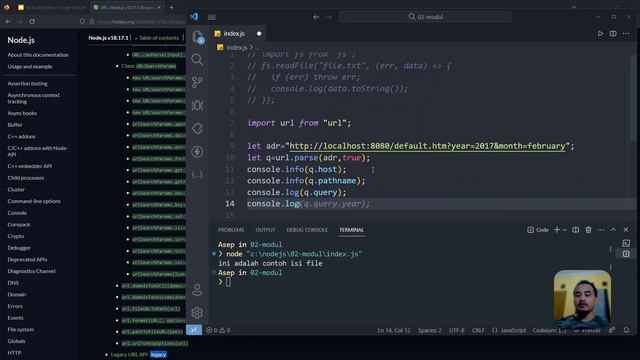
Task: Maximize the terminal panel with chevron up
Action: pyautogui.click(x=613, y=230)
